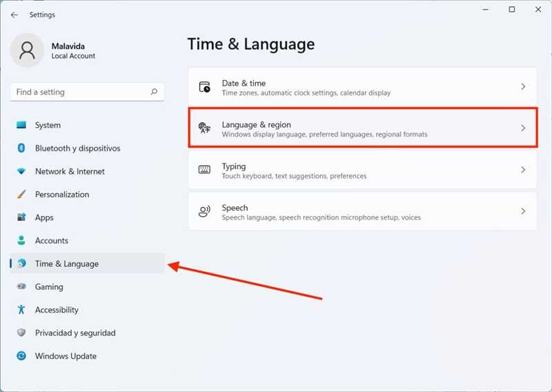Open the Language & region title
Viewport: 552px width, 392px height.
pyautogui.click(x=256, y=125)
